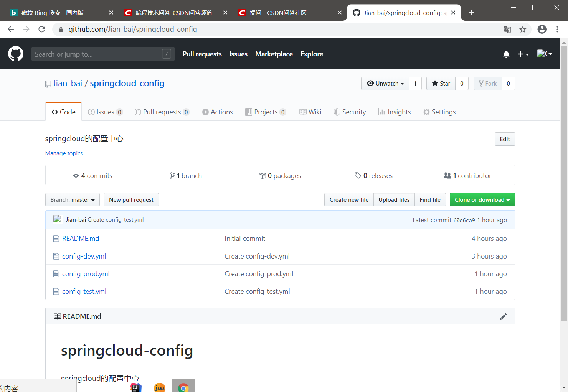Open the Projects tab
The image size is (568, 392).
coord(266,112)
